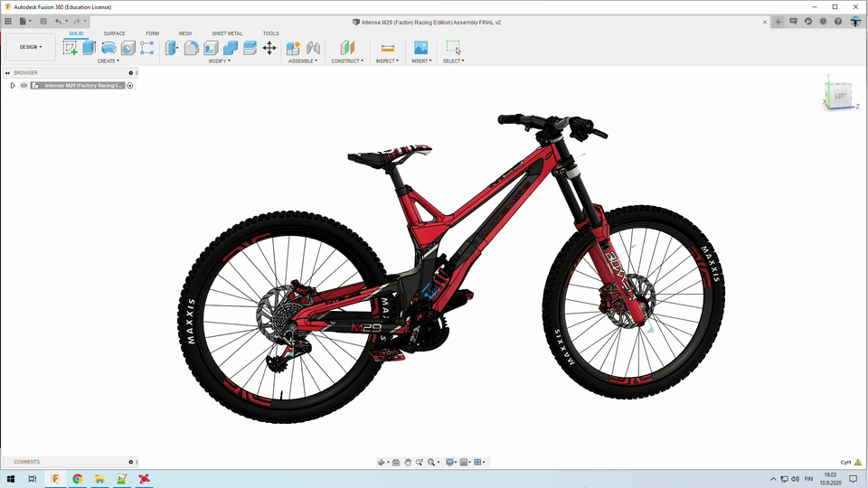Image resolution: width=868 pixels, height=488 pixels.
Task: Select Intense M29 root component row
Action: [78, 86]
